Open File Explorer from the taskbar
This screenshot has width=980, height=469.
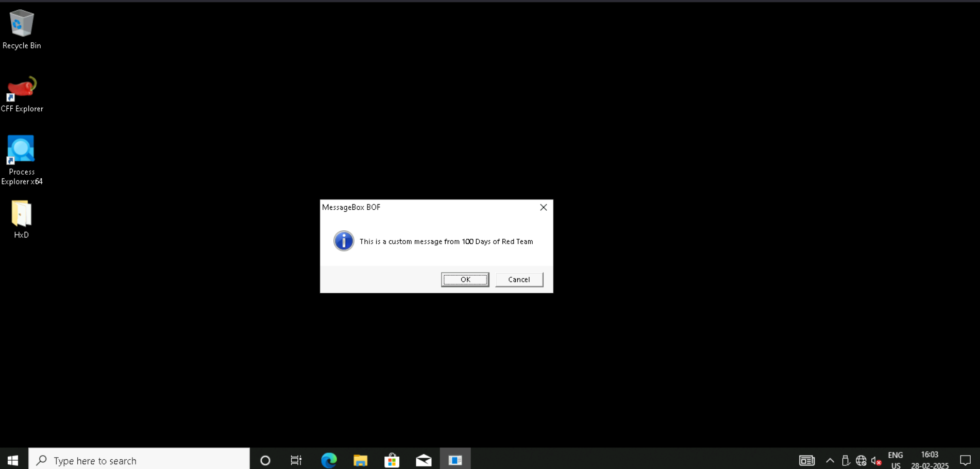tap(360, 460)
